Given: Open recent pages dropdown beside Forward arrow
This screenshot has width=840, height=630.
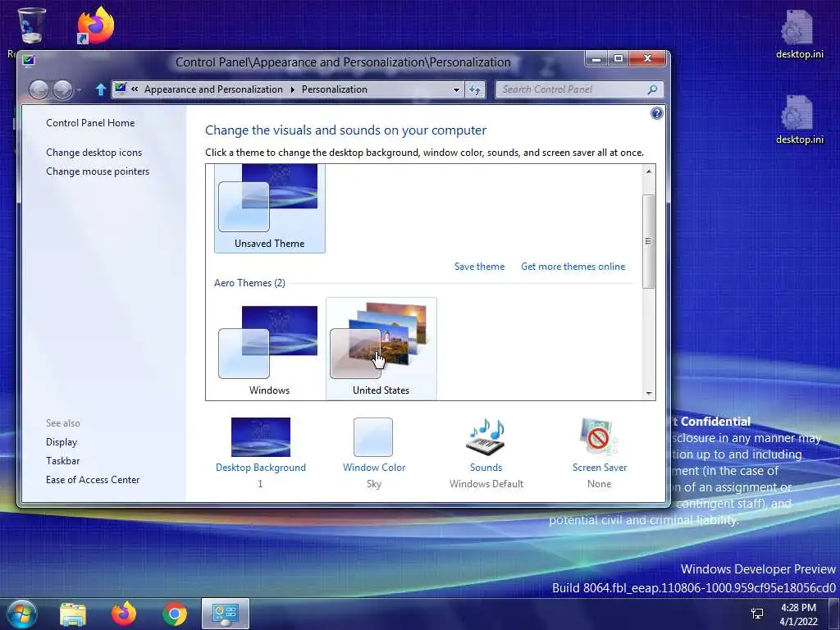Looking at the screenshot, I should tap(80, 90).
